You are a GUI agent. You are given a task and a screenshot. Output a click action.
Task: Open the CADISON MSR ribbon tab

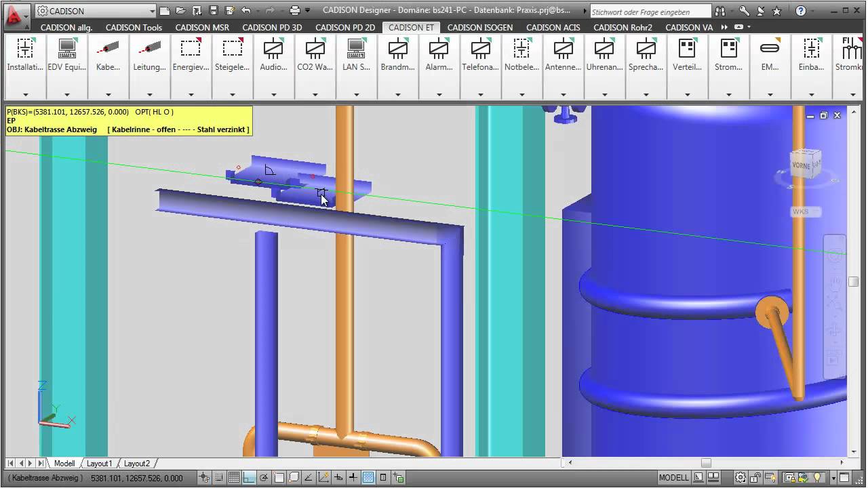click(202, 27)
